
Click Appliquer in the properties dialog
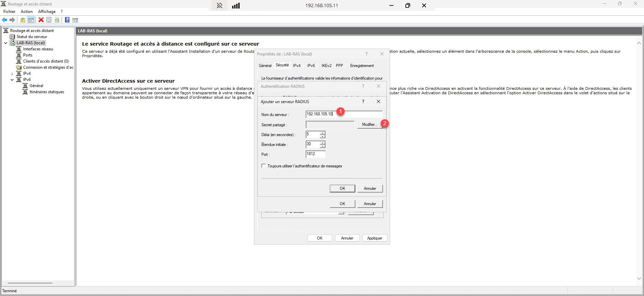coord(374,238)
